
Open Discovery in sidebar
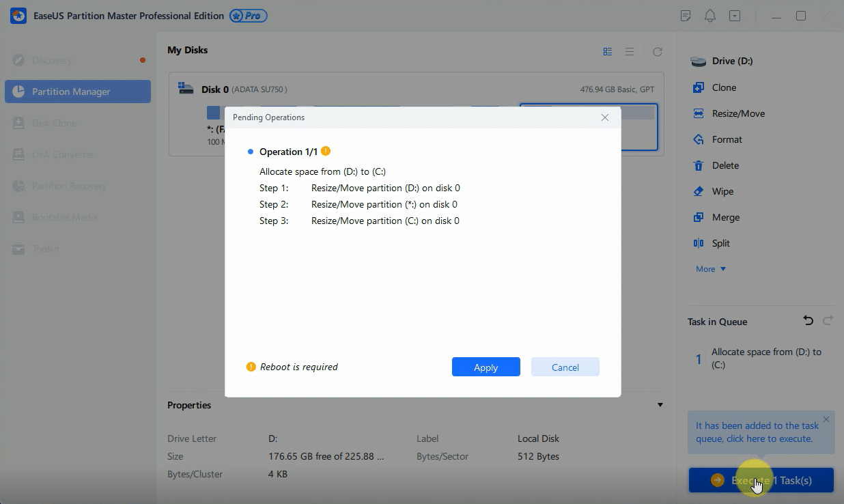coord(78,60)
